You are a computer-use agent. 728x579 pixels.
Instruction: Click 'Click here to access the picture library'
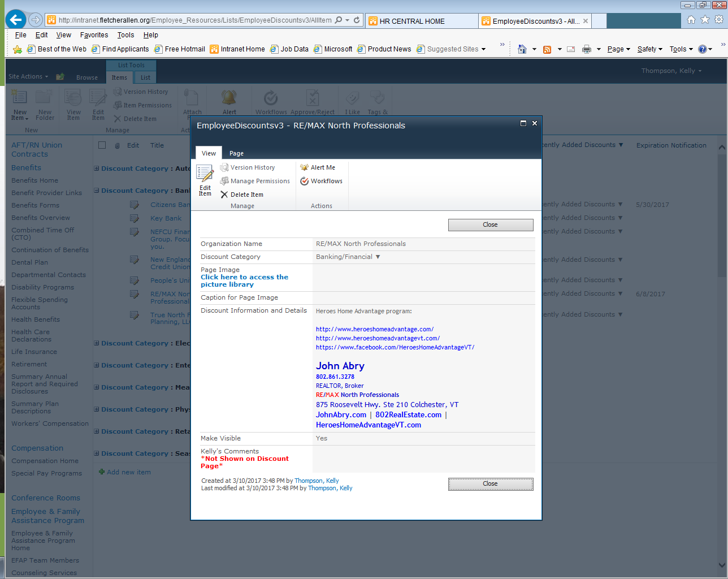pos(244,280)
